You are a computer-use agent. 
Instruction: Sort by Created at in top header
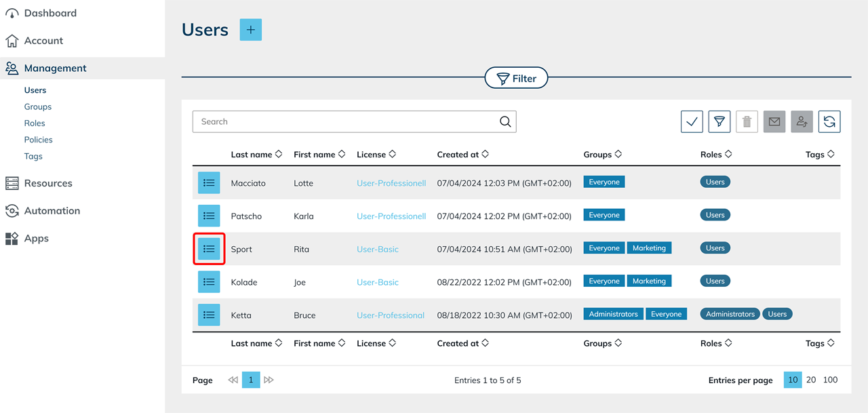(462, 155)
